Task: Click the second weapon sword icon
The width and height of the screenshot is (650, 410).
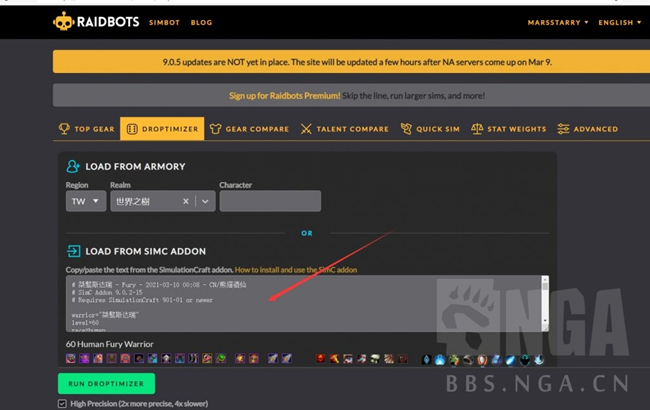Action: coord(286,358)
